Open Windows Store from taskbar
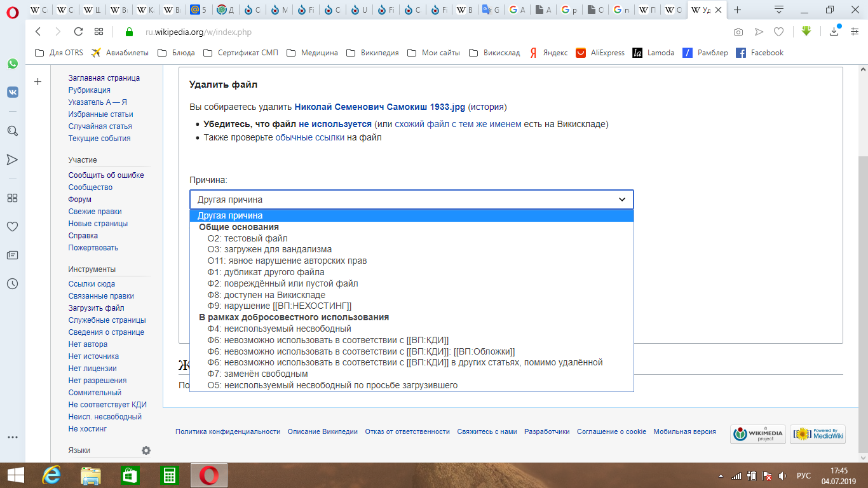 130,475
